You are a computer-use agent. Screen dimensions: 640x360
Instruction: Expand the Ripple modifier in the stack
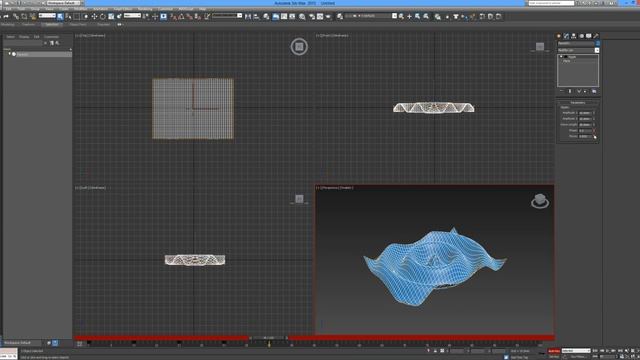click(x=561, y=57)
